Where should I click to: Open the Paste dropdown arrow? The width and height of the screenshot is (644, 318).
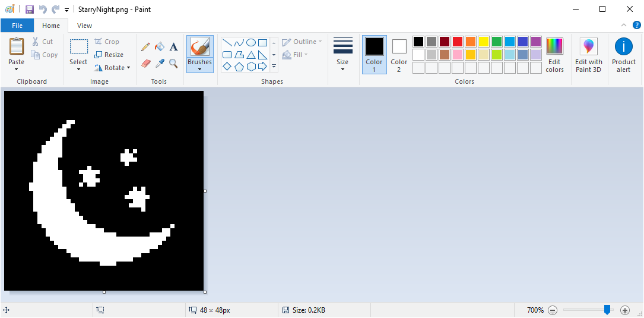[x=17, y=70]
